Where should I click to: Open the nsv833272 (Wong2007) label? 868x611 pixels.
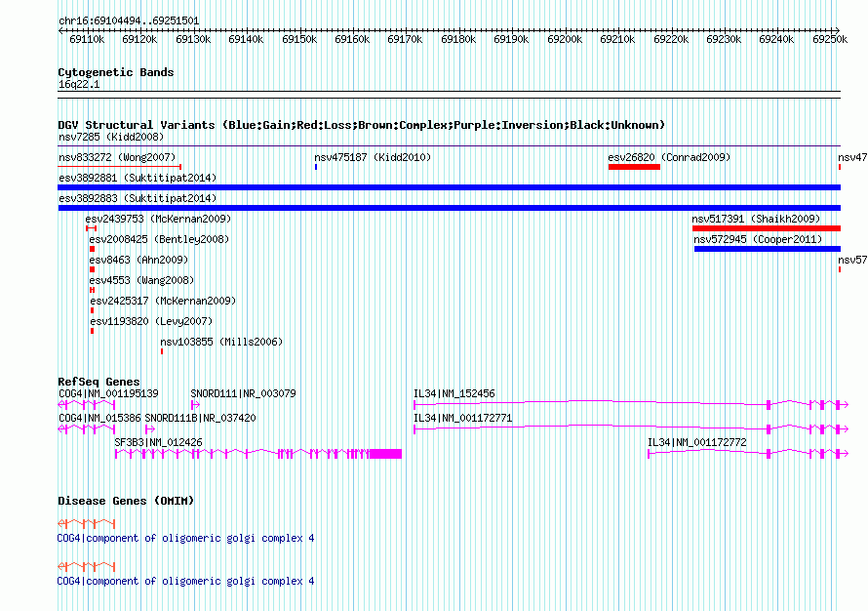point(117,157)
